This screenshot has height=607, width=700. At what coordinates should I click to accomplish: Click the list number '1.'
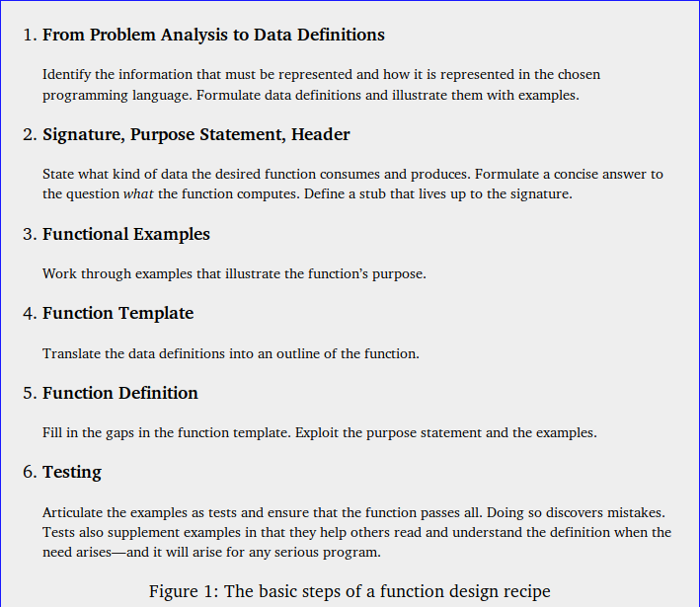[x=30, y=35]
